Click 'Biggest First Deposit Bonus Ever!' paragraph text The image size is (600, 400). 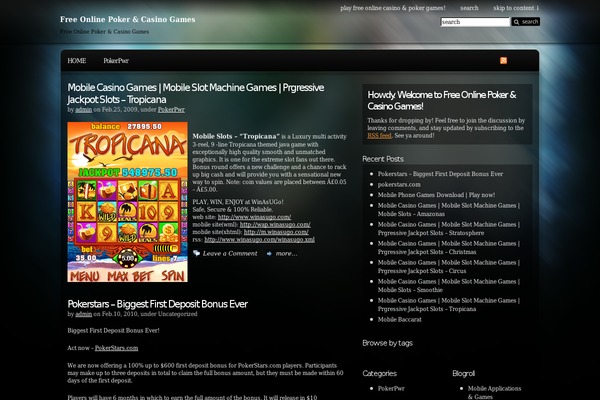pyautogui.click(x=113, y=330)
